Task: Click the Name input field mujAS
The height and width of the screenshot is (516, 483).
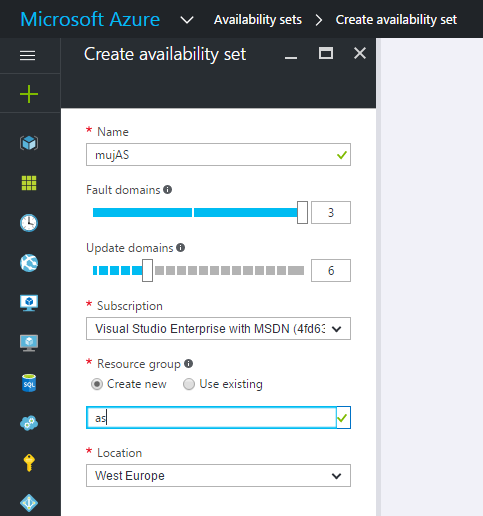Action: pyautogui.click(x=218, y=155)
